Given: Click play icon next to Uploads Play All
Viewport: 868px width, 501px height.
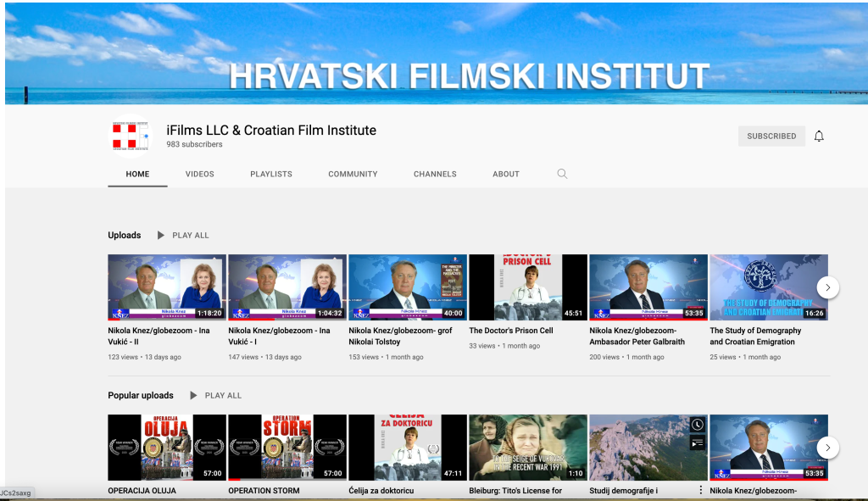Looking at the screenshot, I should pyautogui.click(x=161, y=236).
